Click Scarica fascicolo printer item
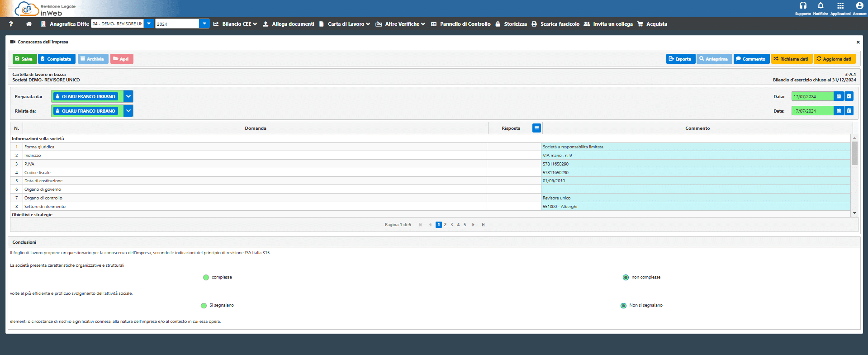 (x=555, y=24)
